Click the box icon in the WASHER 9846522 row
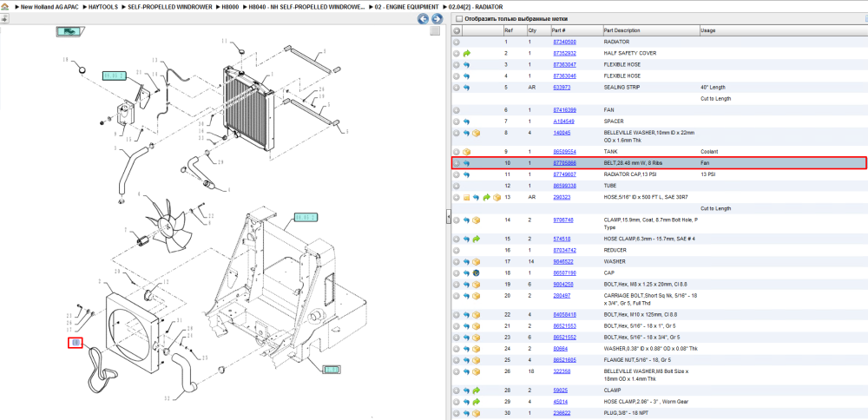 (476, 262)
